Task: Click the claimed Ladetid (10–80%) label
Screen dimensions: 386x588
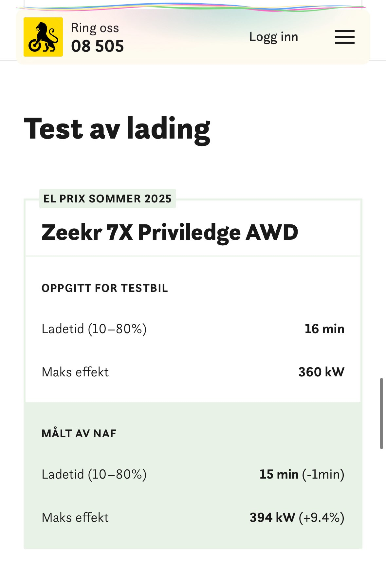Action: tap(94, 329)
